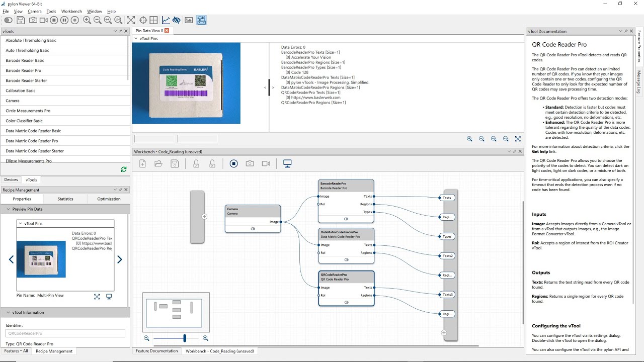Viewport: 644px width, 362px height.
Task: Click the pause icon in main toolbar
Action: coord(64,20)
